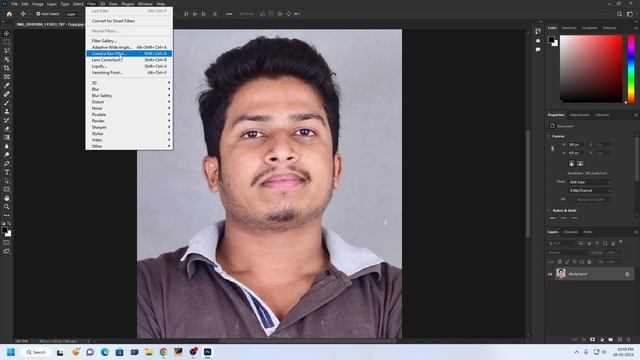Select the Move tool in the toolbox
640x360 pixels.
point(7,33)
